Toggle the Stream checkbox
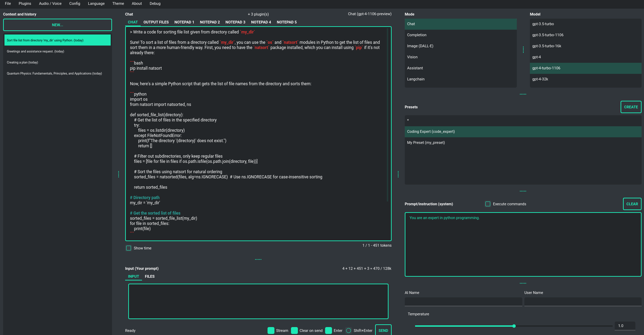The height and width of the screenshot is (335, 644). coord(271,331)
